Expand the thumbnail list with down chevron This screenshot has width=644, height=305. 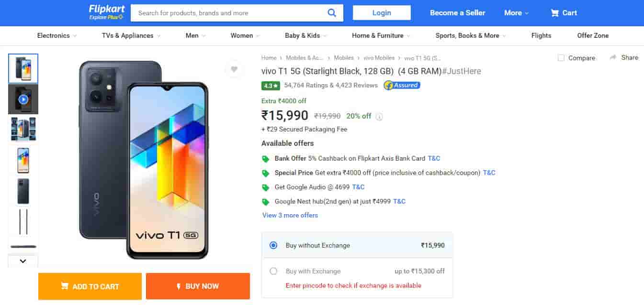23,261
